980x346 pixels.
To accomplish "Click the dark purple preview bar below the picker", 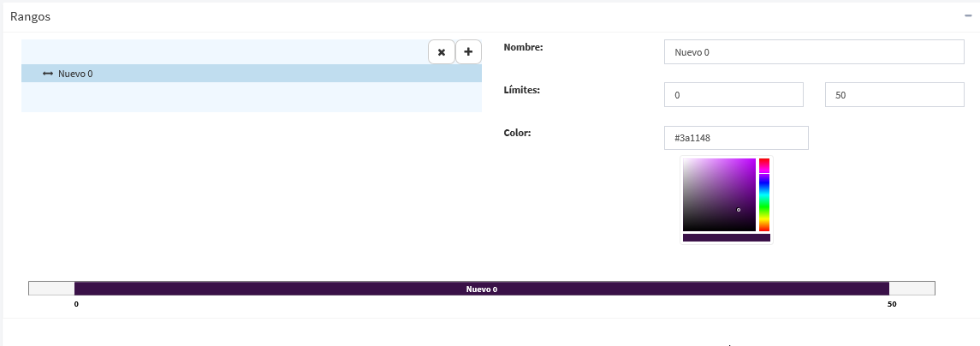I will [727, 238].
